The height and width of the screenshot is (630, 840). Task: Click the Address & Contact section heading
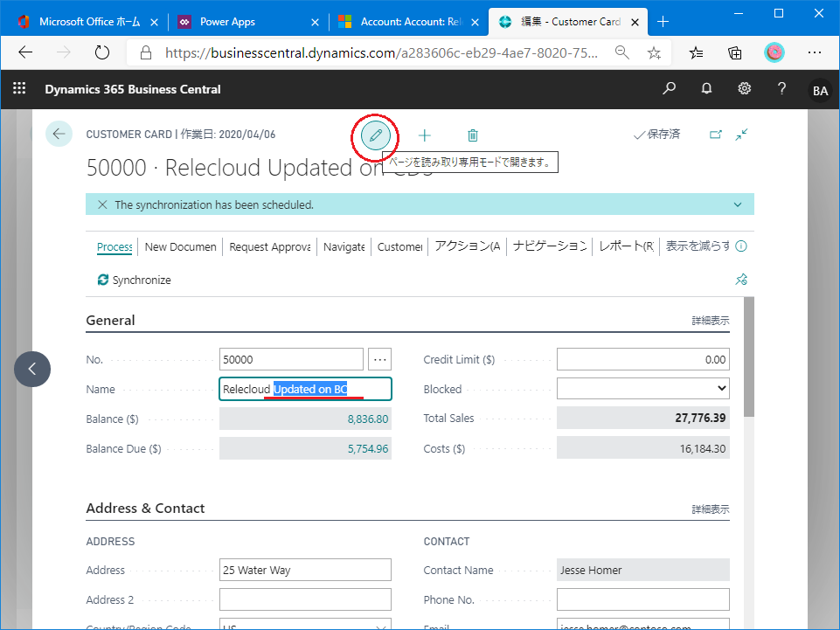(x=145, y=509)
